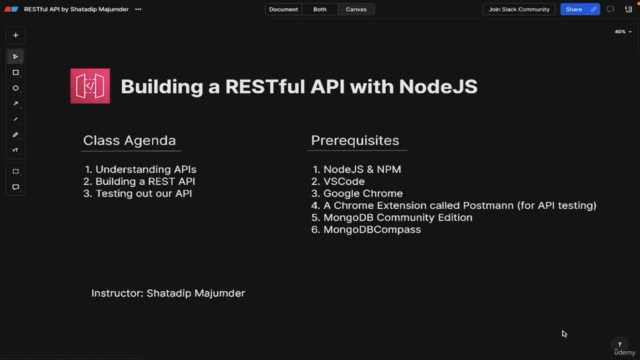Select the circle shape tool

16,88
